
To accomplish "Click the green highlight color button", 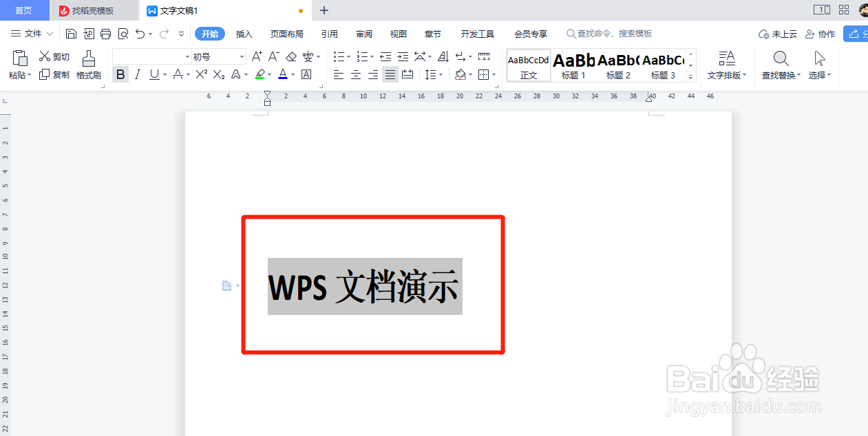I will click(260, 74).
